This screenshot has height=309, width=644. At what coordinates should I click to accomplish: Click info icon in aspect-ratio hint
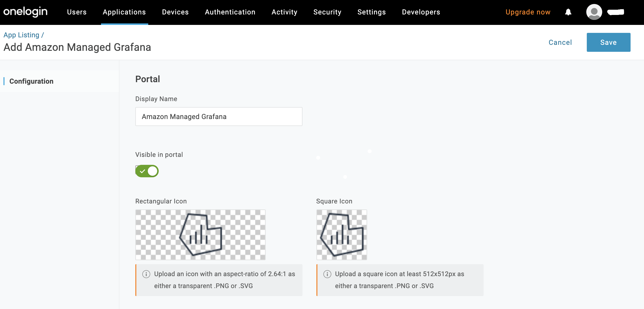pyautogui.click(x=146, y=274)
